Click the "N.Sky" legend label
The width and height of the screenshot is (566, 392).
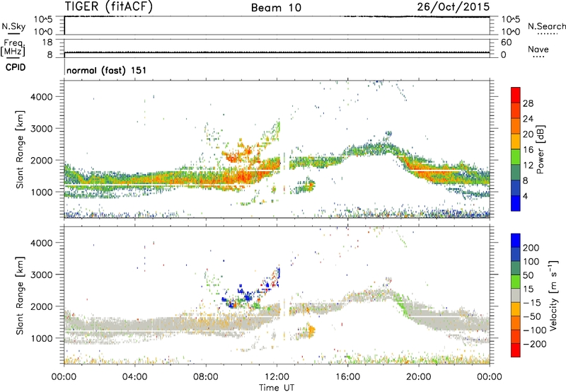tap(13, 26)
